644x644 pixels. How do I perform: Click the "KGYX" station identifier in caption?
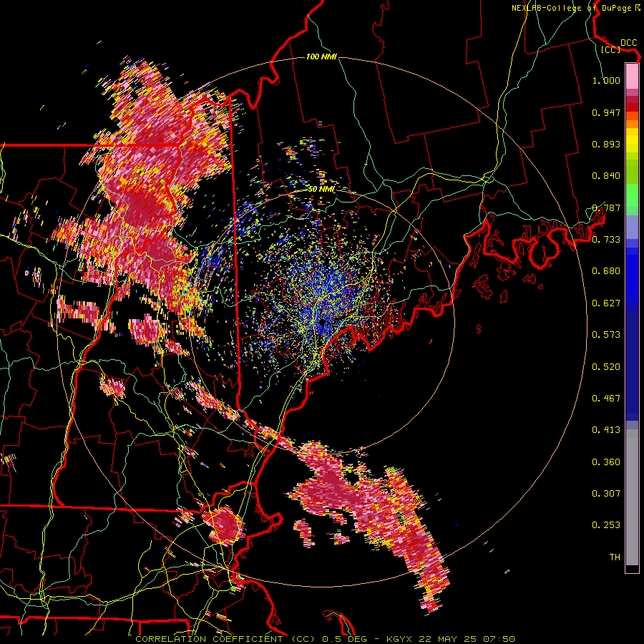(x=400, y=639)
